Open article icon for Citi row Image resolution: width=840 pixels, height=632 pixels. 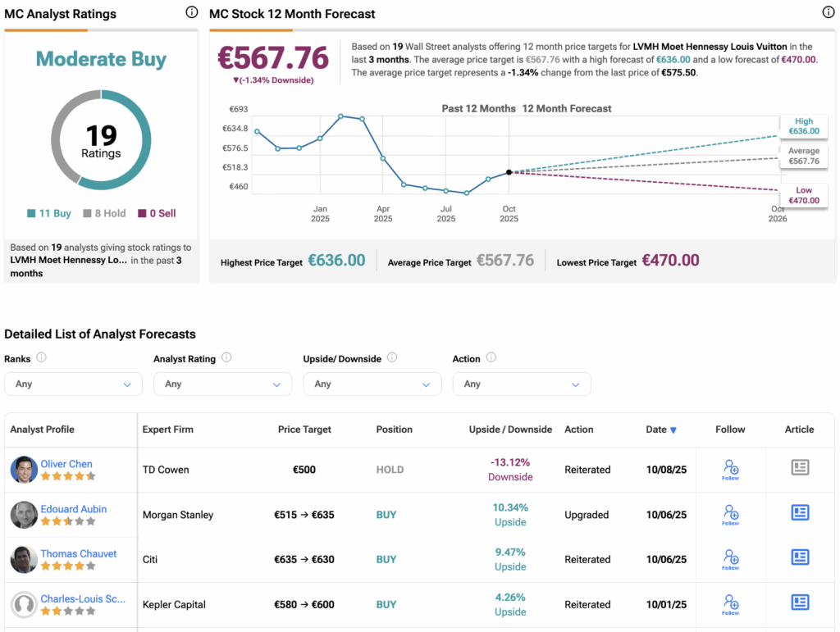click(800, 558)
